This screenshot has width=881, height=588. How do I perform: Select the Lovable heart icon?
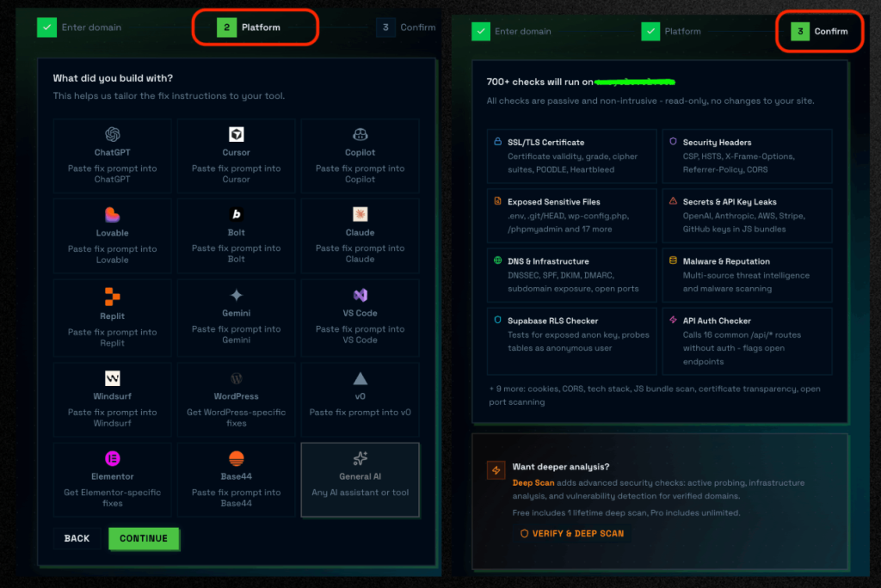(113, 215)
